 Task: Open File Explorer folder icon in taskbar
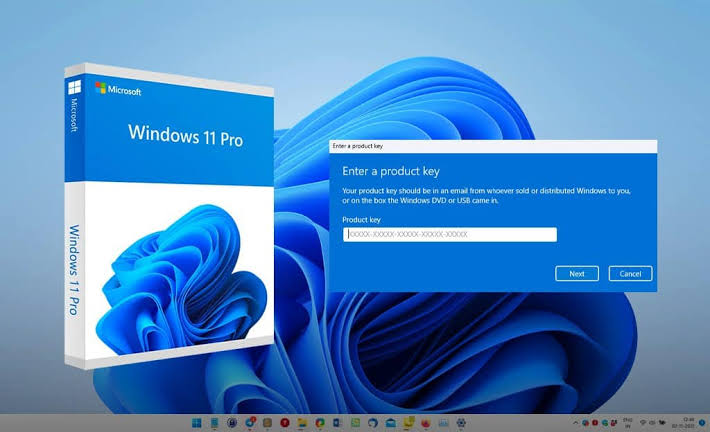[302, 423]
